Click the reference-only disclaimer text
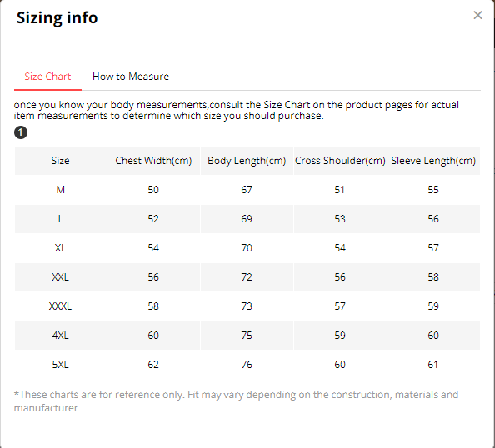495x448 pixels. 236,401
